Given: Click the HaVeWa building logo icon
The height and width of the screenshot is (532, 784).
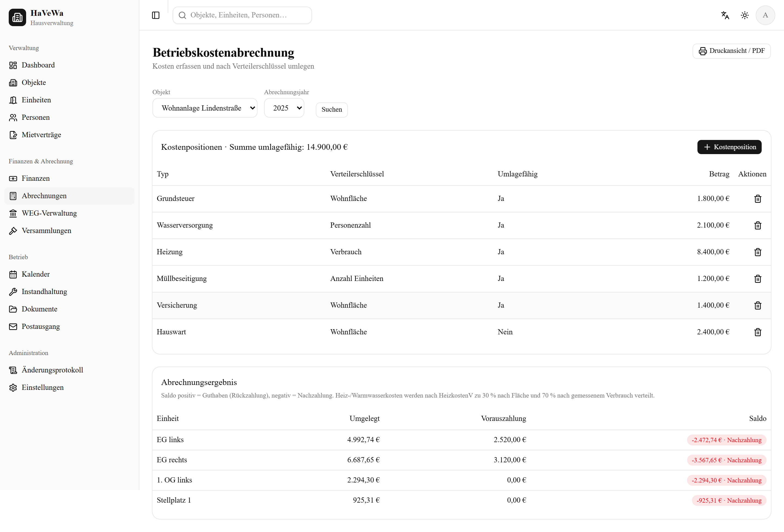Looking at the screenshot, I should click(x=17, y=17).
